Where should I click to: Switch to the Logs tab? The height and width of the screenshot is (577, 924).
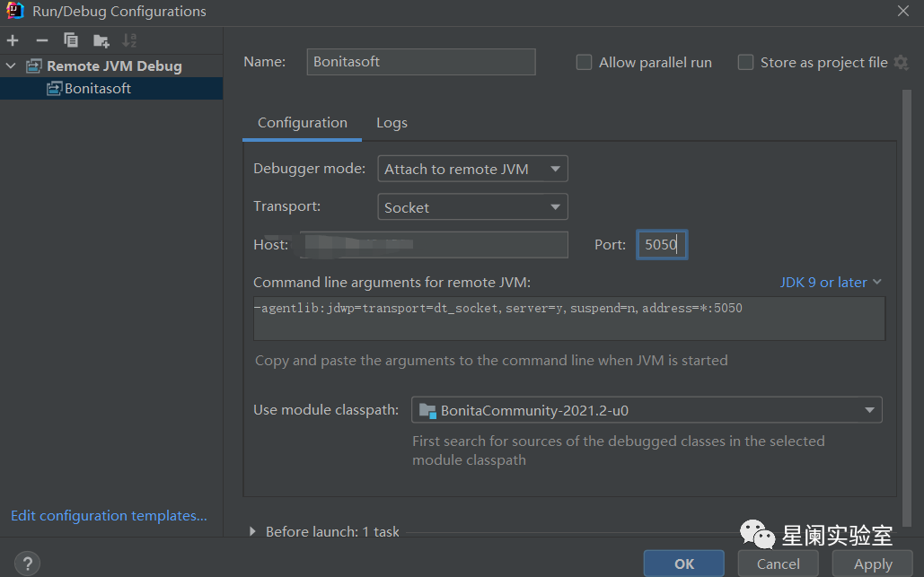pyautogui.click(x=392, y=122)
